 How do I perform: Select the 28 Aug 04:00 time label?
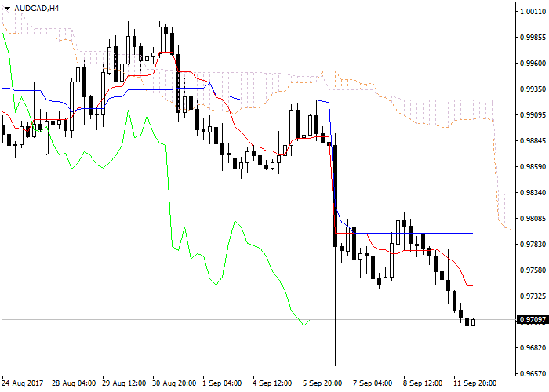74,383
